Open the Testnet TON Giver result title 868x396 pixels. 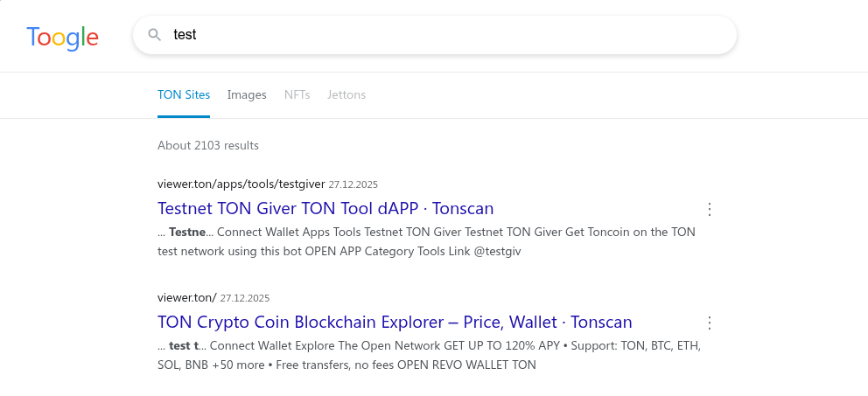coord(325,208)
